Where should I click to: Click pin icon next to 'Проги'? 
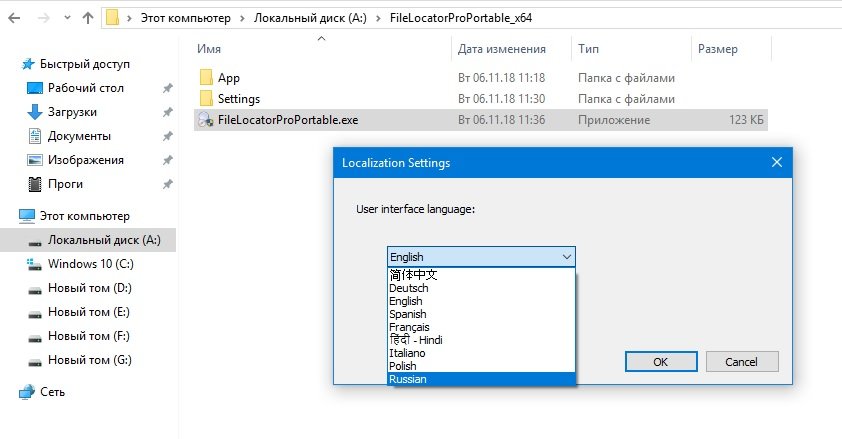[x=168, y=184]
